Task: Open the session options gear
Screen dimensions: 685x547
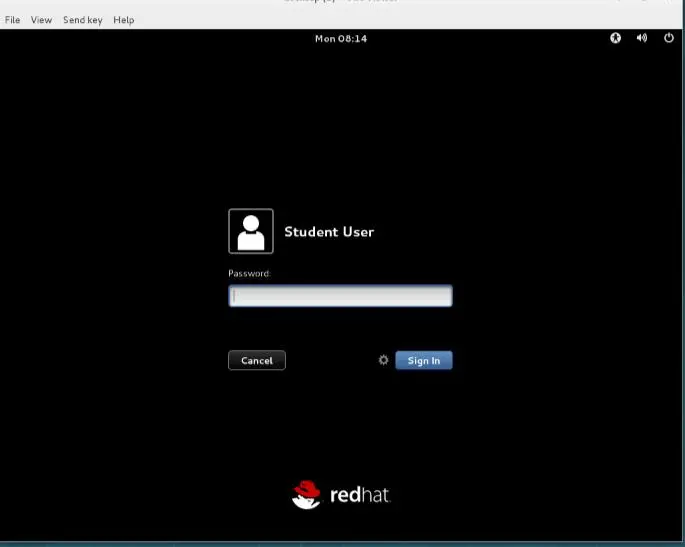Action: click(x=383, y=360)
